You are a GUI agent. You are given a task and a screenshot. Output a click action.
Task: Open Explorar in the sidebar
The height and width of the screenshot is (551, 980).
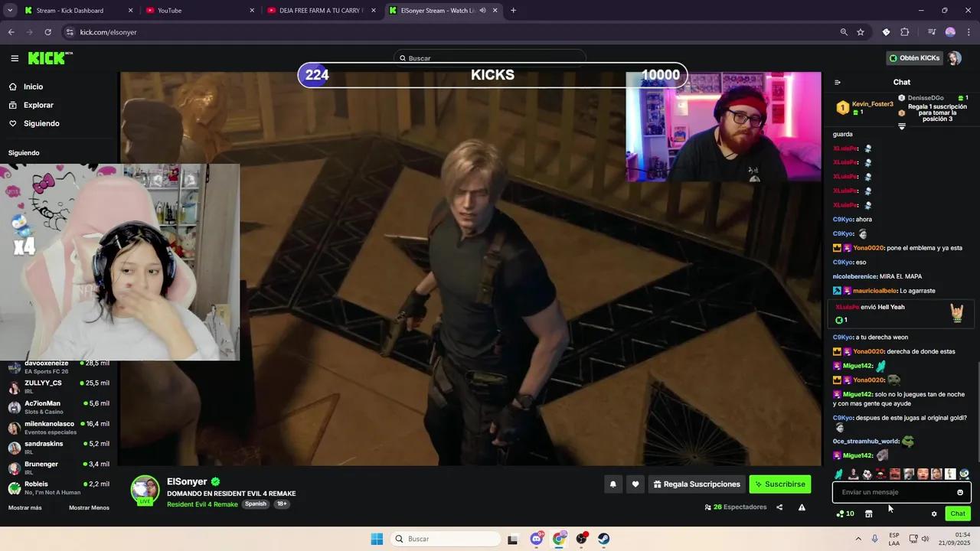click(38, 105)
